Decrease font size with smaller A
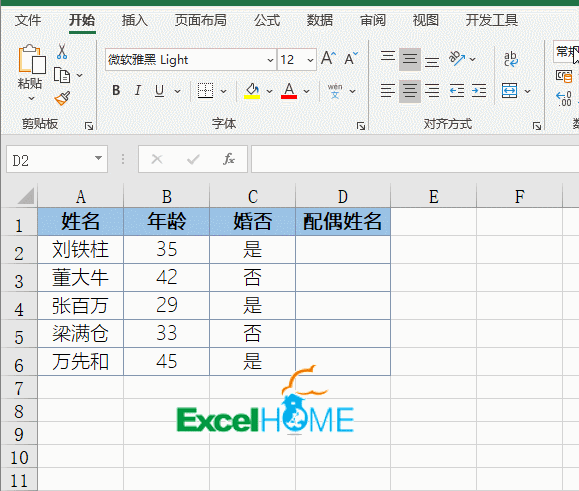 coord(351,58)
